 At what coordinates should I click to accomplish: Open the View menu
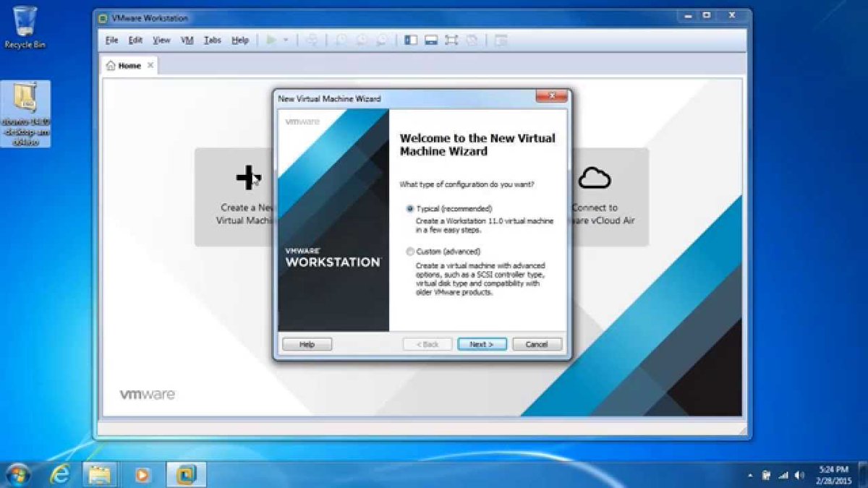click(161, 40)
